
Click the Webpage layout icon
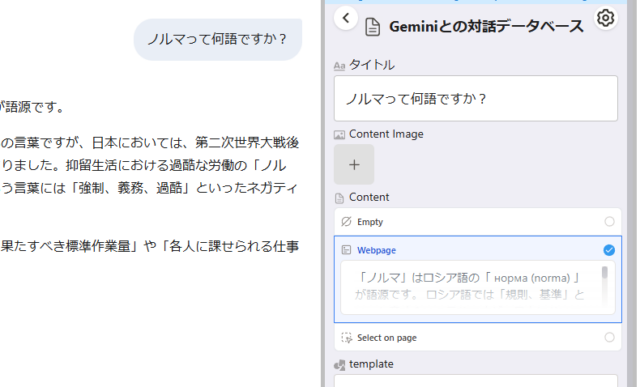pyautogui.click(x=346, y=250)
